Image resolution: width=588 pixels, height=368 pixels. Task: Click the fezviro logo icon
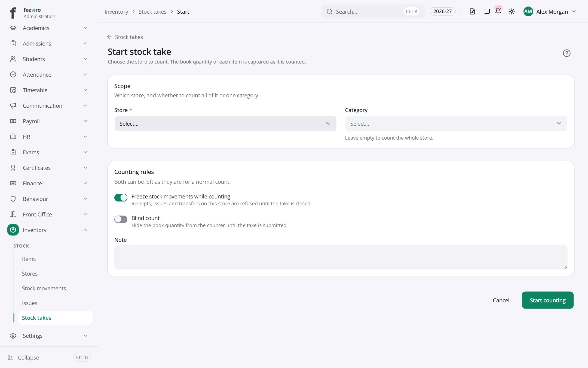pyautogui.click(x=13, y=13)
